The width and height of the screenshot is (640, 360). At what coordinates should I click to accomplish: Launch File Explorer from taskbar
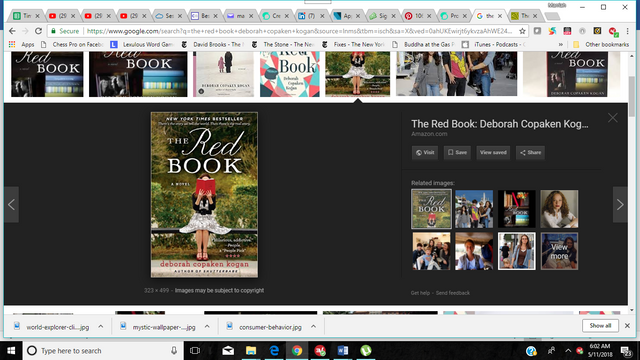click(x=251, y=351)
